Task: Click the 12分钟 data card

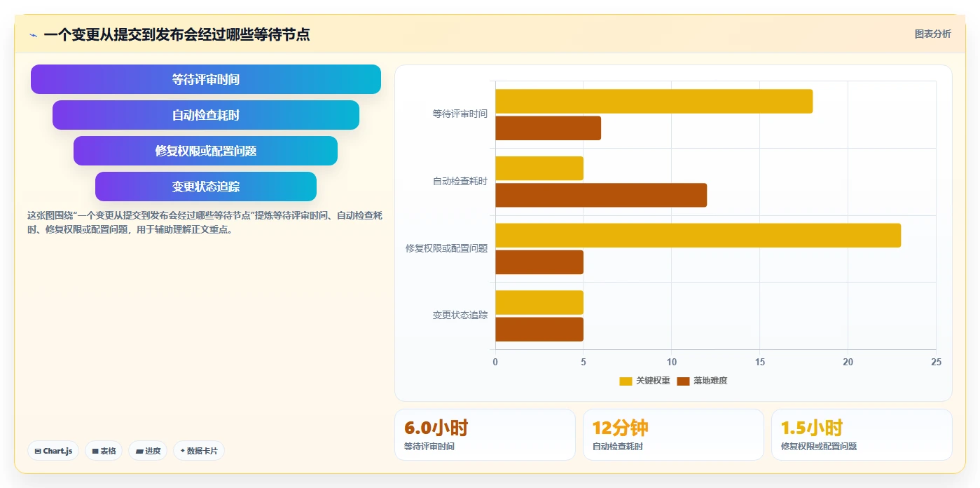Action: coord(673,435)
